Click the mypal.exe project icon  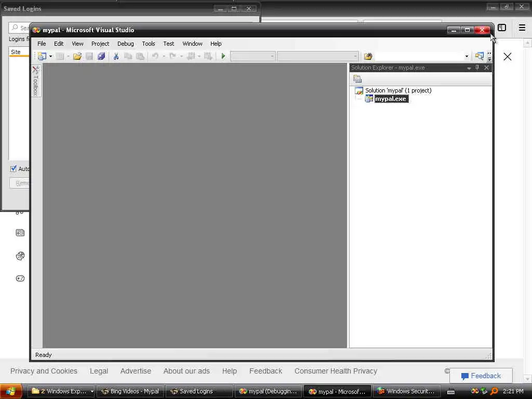(x=369, y=99)
